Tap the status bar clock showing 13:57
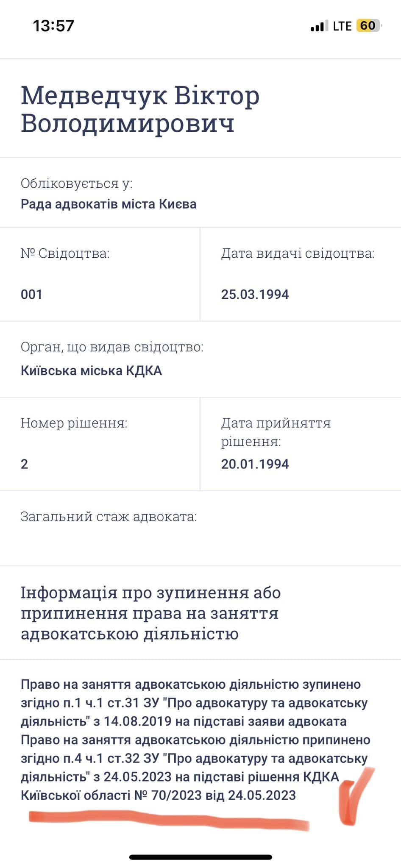Viewport: 401px width, 868px height. 53,26
